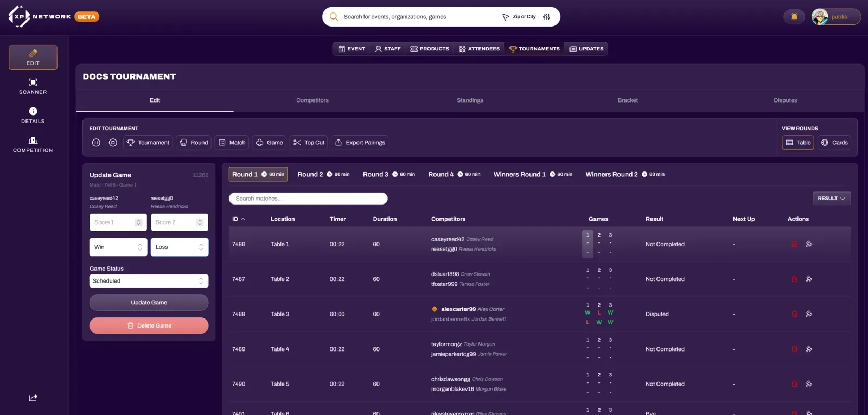
Task: Switch rounds view to Cards
Action: pos(834,143)
